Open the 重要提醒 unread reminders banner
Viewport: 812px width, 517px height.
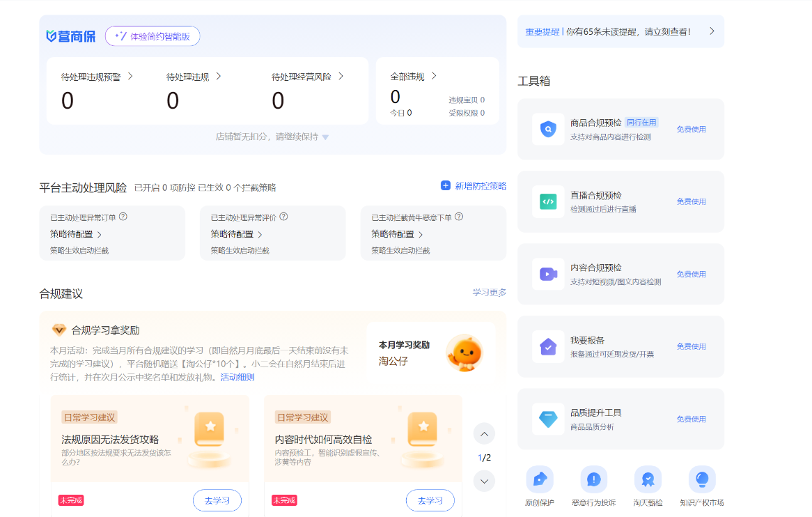(620, 31)
